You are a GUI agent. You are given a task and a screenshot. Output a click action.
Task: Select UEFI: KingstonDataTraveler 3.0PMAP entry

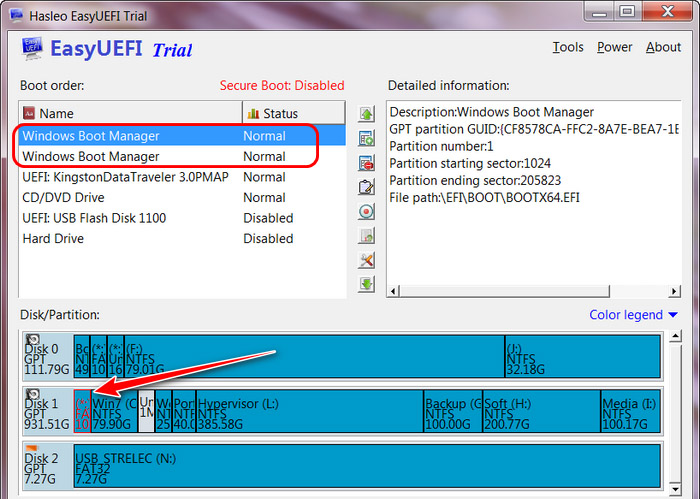[x=182, y=177]
